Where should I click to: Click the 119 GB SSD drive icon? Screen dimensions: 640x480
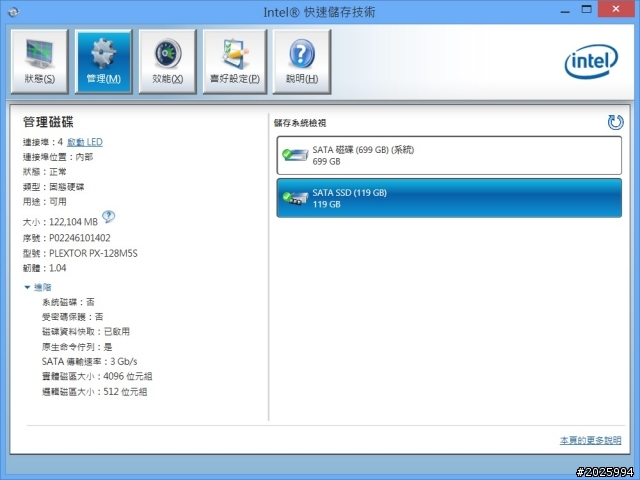[295, 198]
